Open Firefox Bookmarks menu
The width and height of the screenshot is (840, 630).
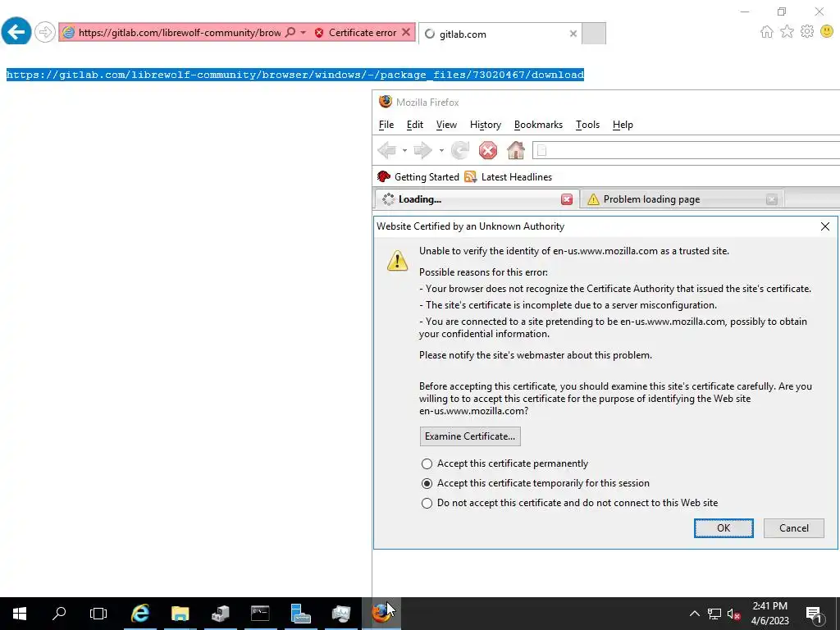(538, 125)
